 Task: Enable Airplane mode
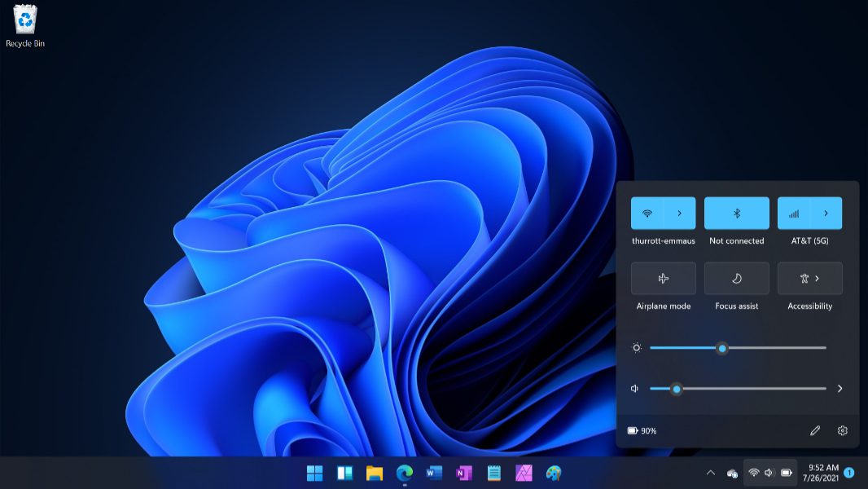(663, 279)
